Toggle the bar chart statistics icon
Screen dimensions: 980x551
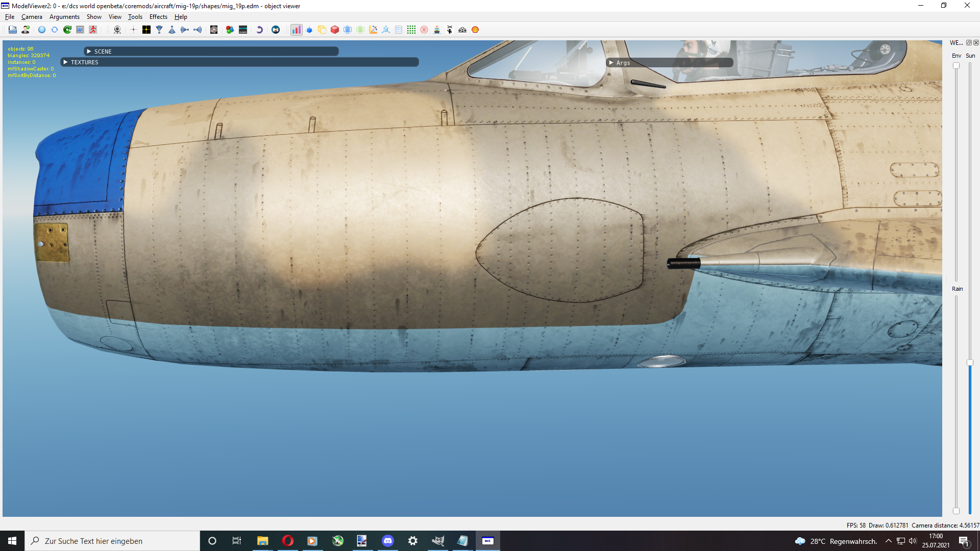pyautogui.click(x=296, y=30)
